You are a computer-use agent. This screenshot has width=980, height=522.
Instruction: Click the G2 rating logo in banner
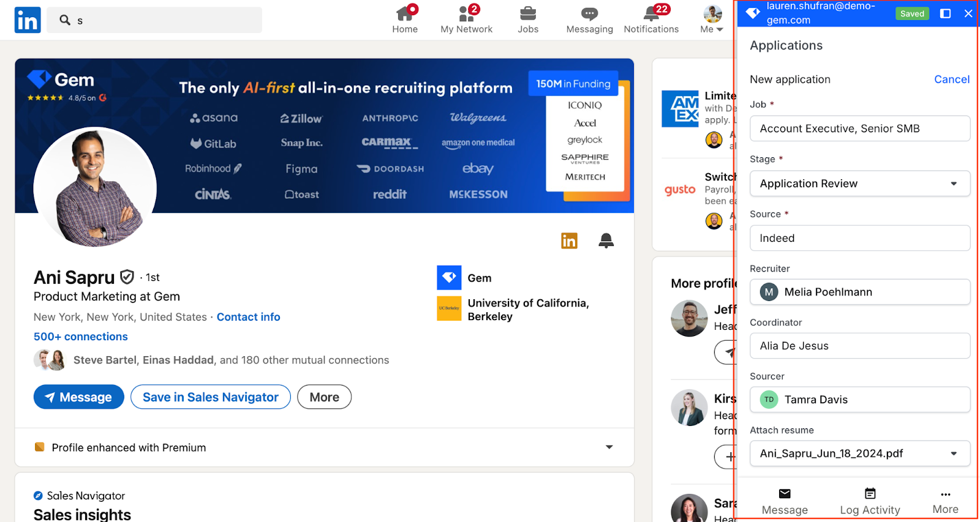point(103,98)
